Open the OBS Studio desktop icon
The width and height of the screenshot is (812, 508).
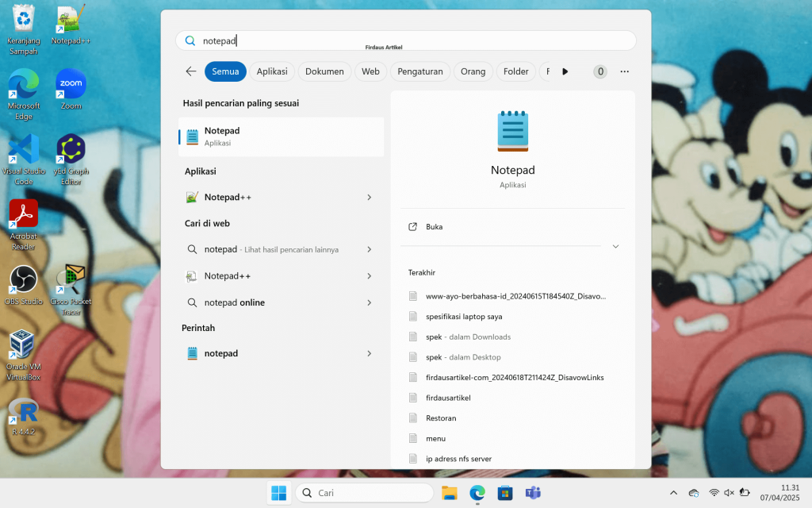click(x=23, y=280)
